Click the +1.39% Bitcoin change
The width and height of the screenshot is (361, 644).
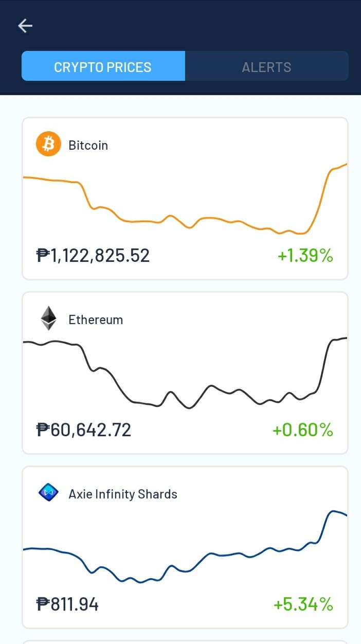[x=305, y=256]
